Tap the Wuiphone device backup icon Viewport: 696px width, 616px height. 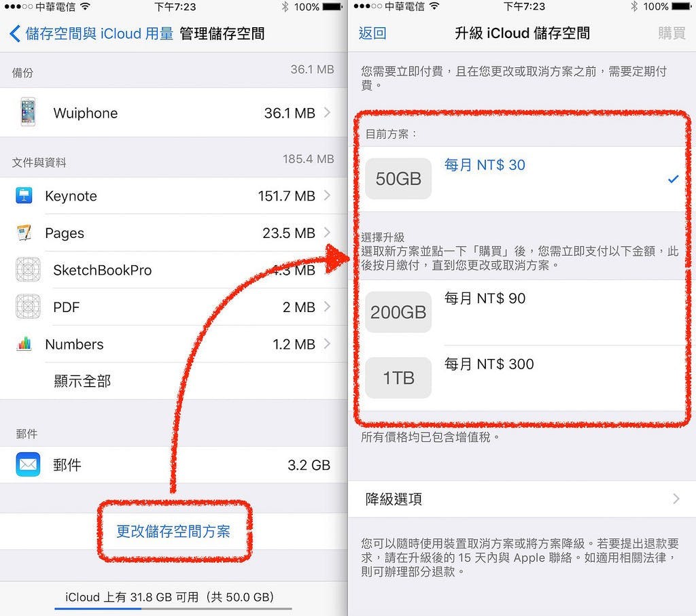28,112
